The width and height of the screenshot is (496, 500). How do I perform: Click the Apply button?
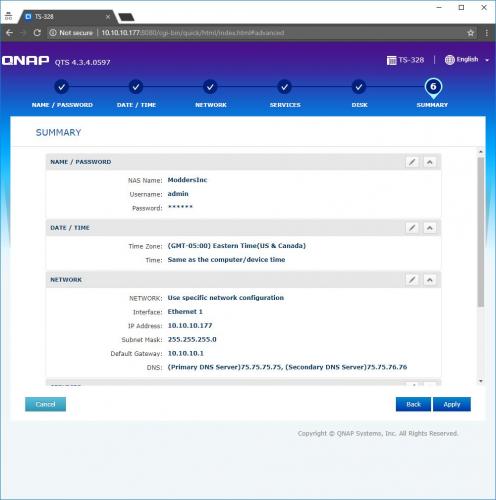pos(452,404)
